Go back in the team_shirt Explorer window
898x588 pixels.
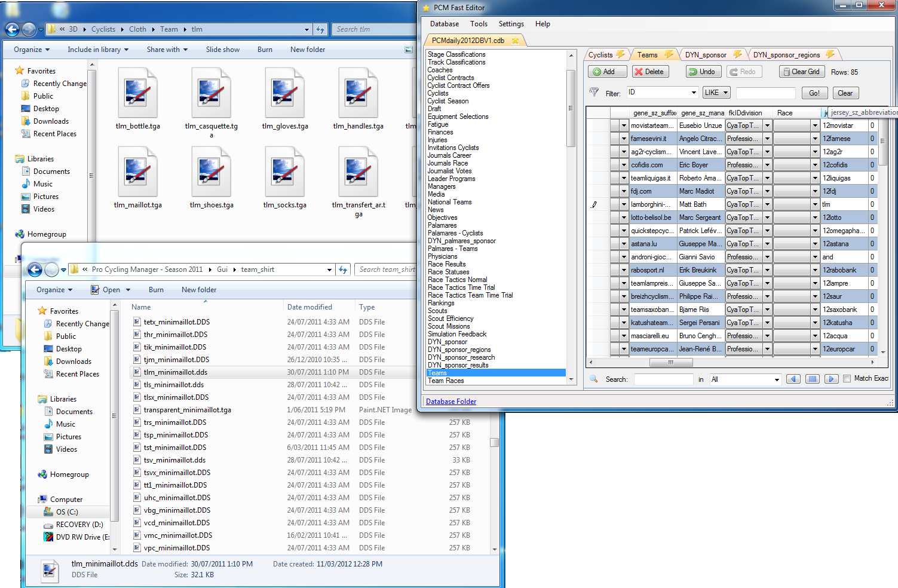pos(35,270)
